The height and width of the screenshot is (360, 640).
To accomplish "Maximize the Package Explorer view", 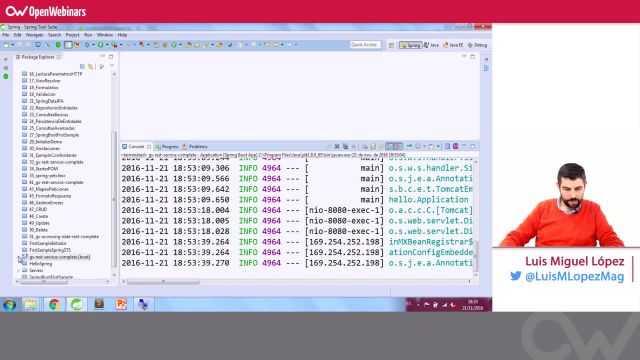I will point(111,56).
